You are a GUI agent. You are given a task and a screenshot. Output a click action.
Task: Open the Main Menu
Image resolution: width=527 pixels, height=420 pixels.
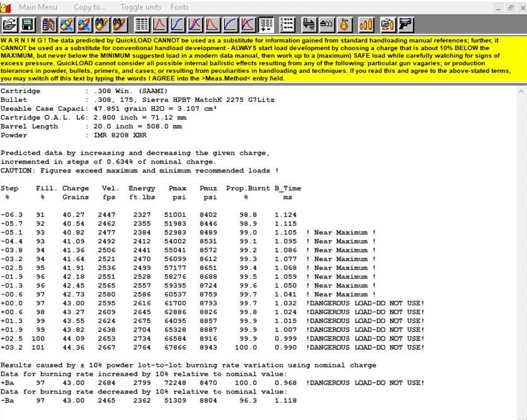tap(38, 7)
